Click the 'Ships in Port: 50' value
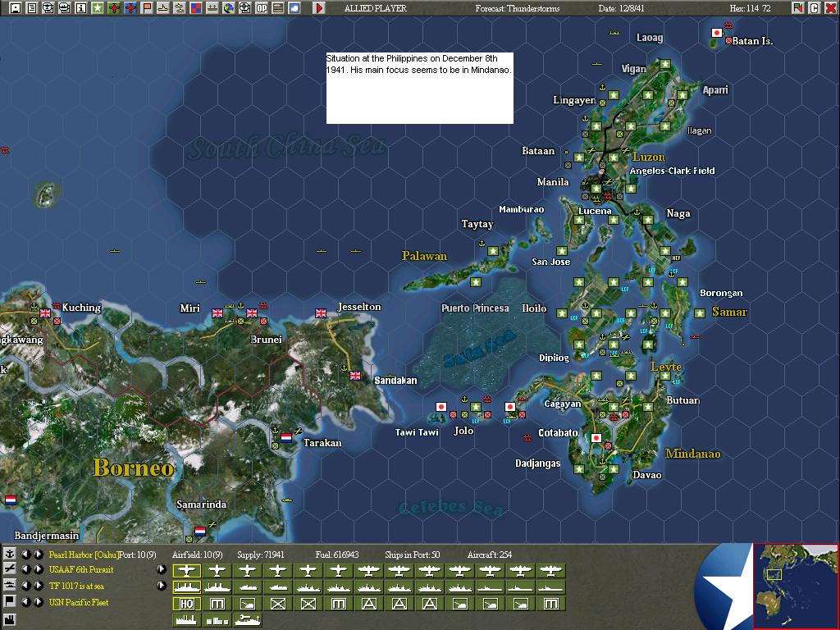Viewport: 840px width, 630px height. click(412, 555)
